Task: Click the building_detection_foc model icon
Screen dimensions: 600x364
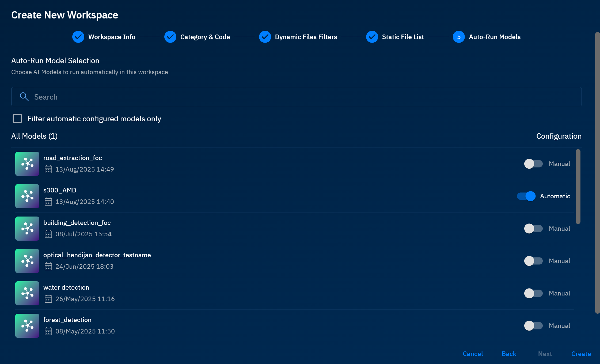Action: coord(27,229)
